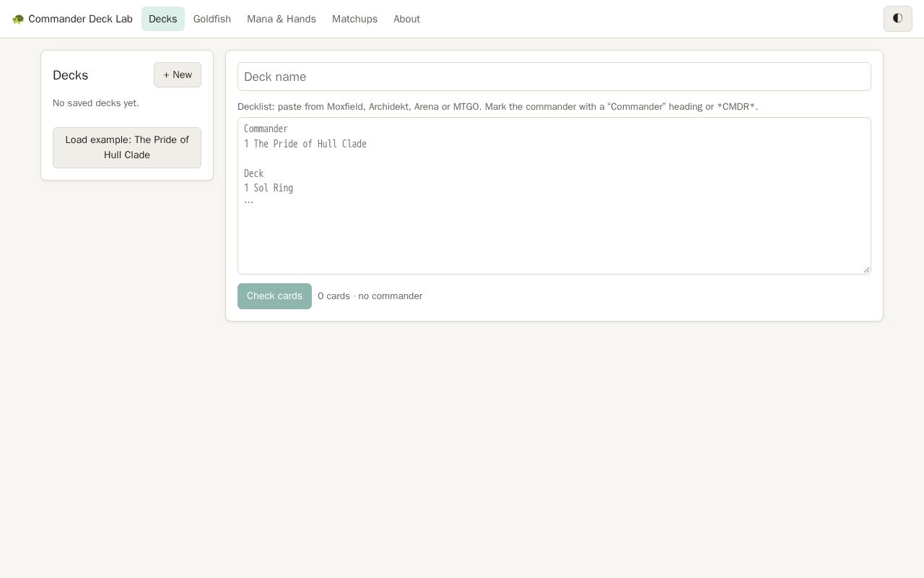Click the '0 cards · no commander' status
Image resolution: width=924 pixels, height=578 pixels.
[370, 296]
